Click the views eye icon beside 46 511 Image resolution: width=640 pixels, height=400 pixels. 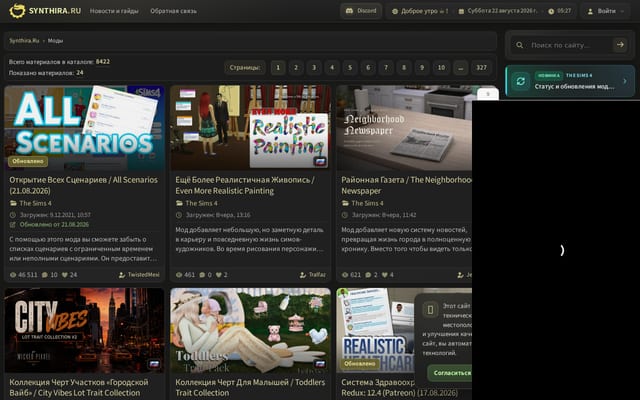[x=13, y=275]
